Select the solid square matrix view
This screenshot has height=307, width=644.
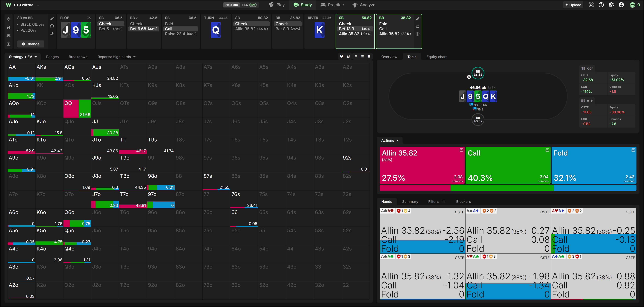[369, 56]
